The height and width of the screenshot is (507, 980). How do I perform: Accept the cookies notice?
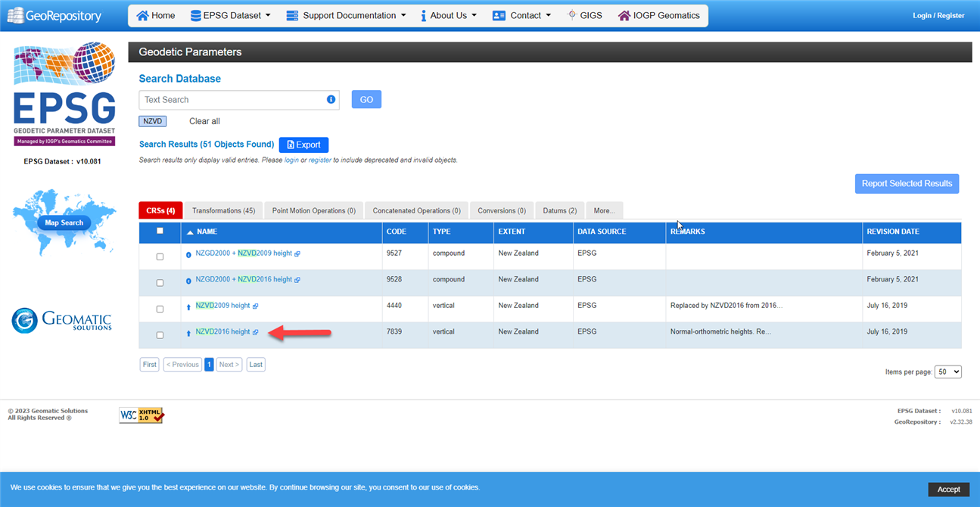(x=948, y=489)
